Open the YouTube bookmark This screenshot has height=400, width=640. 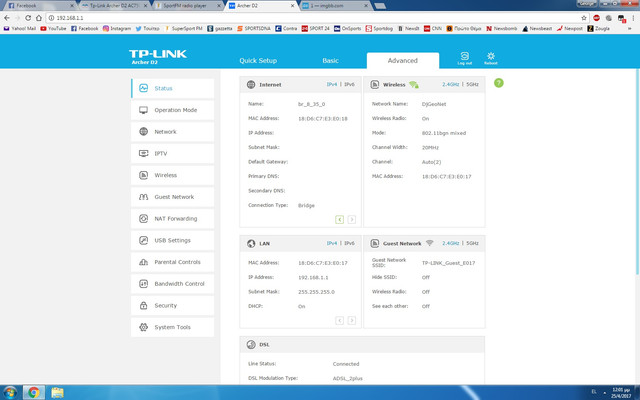[x=53, y=29]
